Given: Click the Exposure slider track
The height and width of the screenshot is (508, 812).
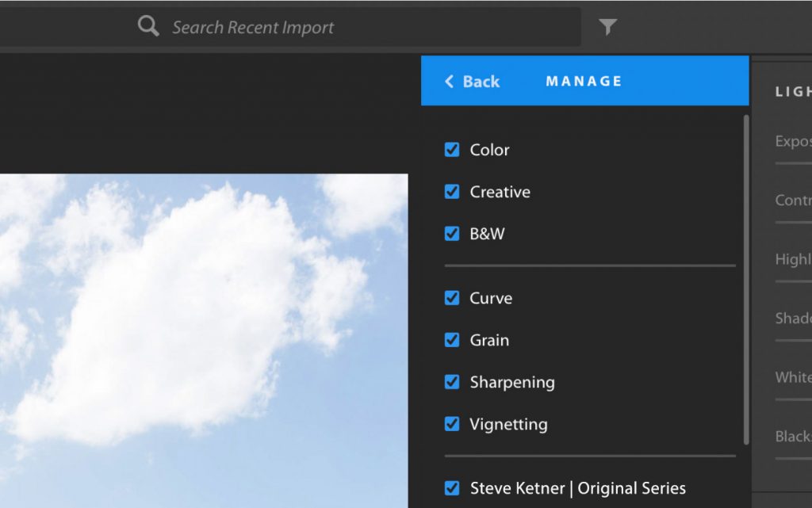Looking at the screenshot, I should click(793, 163).
